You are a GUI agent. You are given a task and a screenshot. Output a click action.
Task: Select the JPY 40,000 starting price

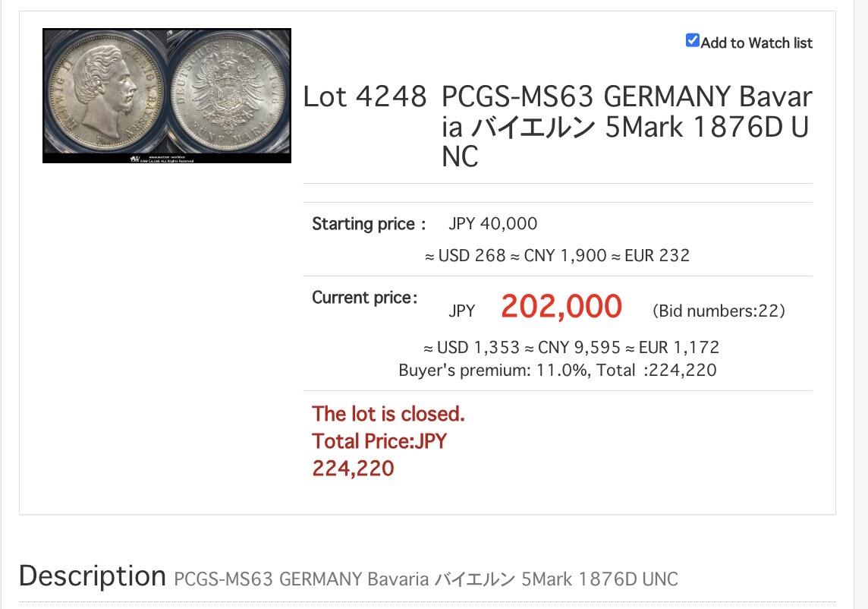(x=492, y=224)
